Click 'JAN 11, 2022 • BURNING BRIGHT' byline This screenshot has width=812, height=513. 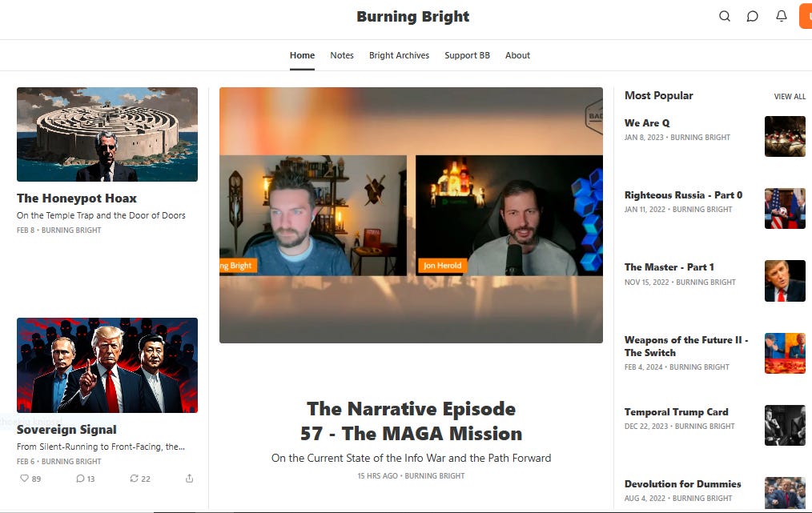tap(678, 209)
